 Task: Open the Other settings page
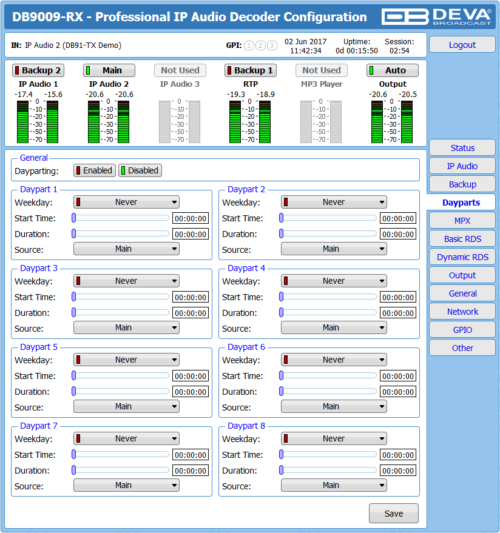pyautogui.click(x=462, y=348)
